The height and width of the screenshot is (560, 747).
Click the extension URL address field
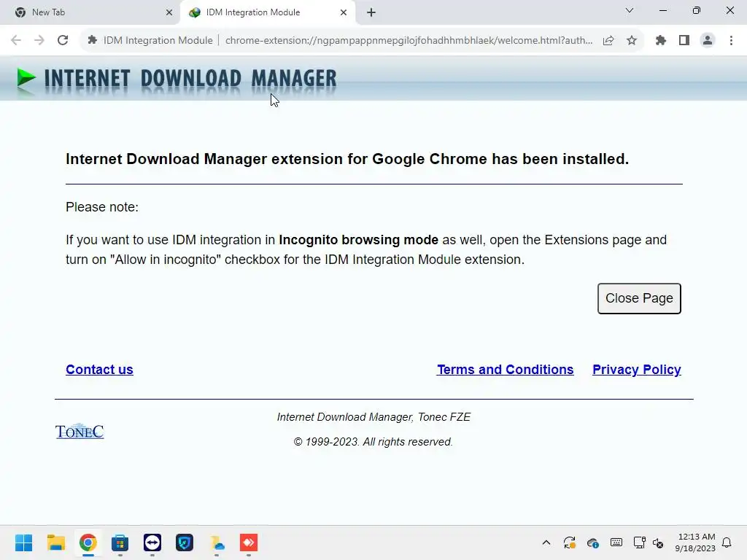(409, 41)
